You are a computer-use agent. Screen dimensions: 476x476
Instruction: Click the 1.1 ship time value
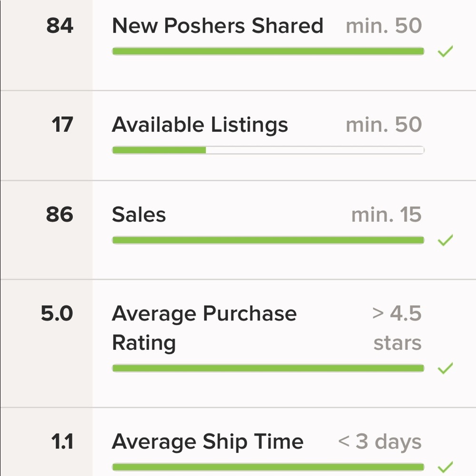coord(62,442)
